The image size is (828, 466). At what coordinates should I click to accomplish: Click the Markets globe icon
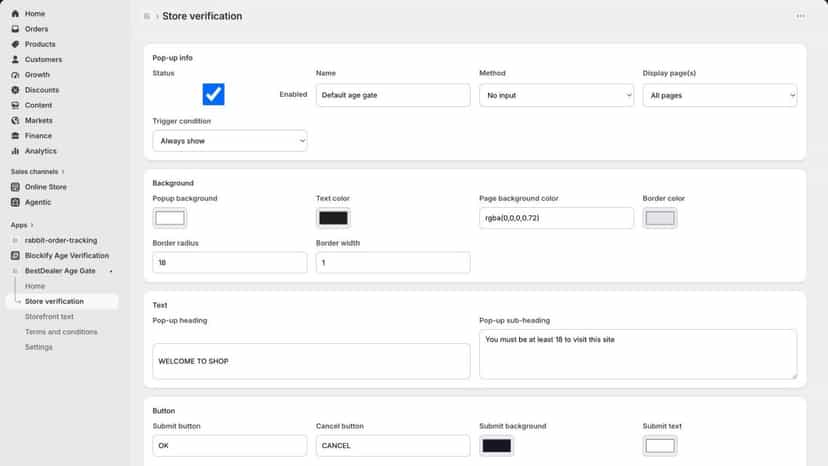[15, 121]
